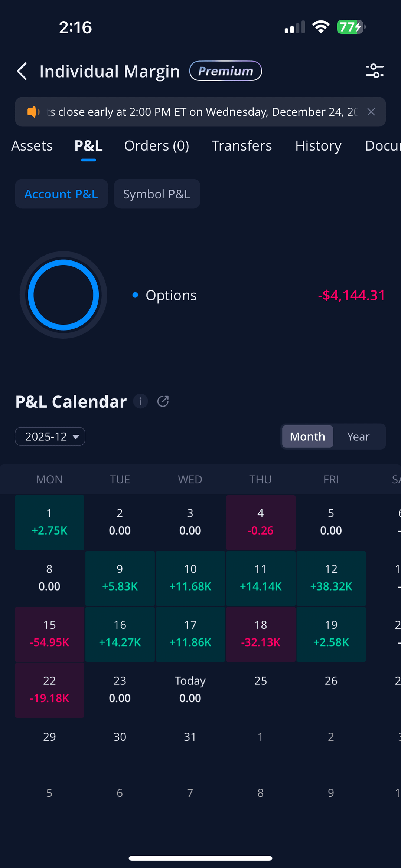Tap the orange announcement speaker icon
Screen dimensions: 401x868
[33, 112]
